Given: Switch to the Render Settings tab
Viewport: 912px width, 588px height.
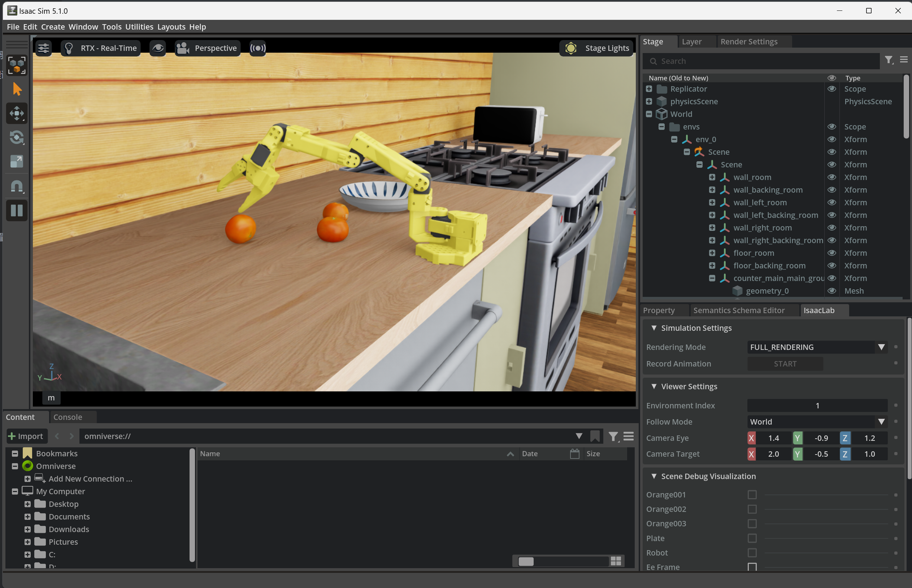Looking at the screenshot, I should tap(748, 41).
